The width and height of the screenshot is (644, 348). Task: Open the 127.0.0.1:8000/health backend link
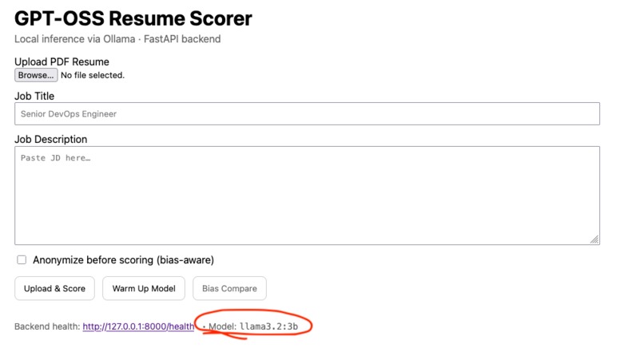point(138,326)
